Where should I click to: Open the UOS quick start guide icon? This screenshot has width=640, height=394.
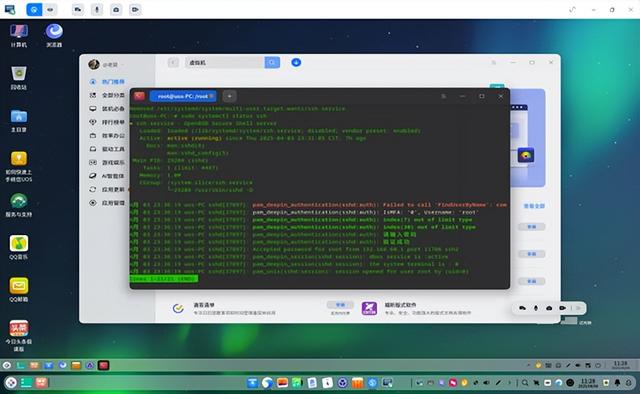[19, 166]
